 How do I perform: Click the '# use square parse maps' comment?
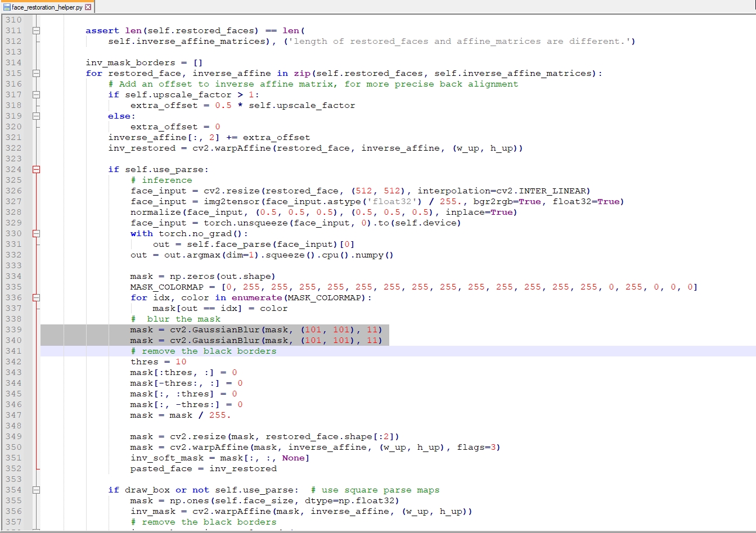coord(375,490)
